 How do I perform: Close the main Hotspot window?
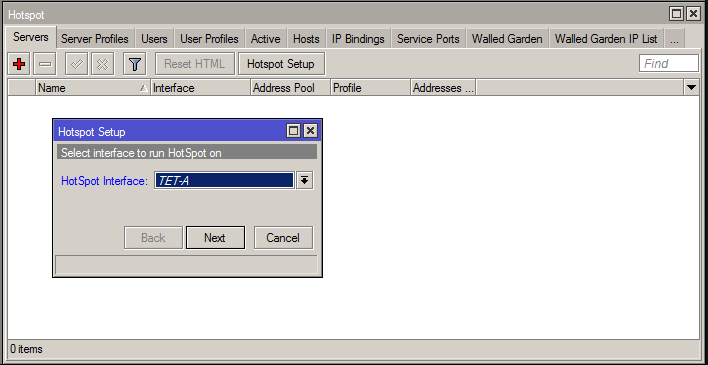[x=693, y=14]
